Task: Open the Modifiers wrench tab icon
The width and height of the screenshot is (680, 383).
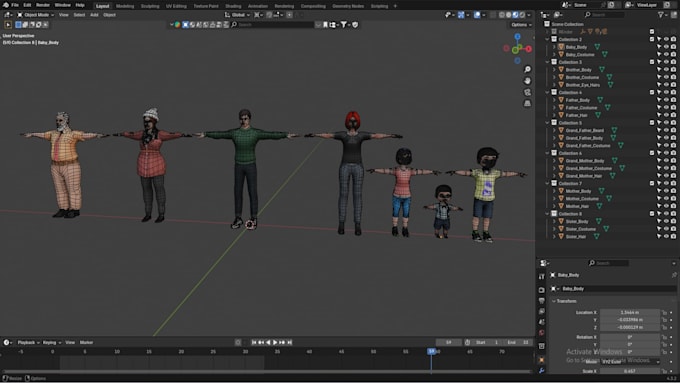Action: click(542, 371)
